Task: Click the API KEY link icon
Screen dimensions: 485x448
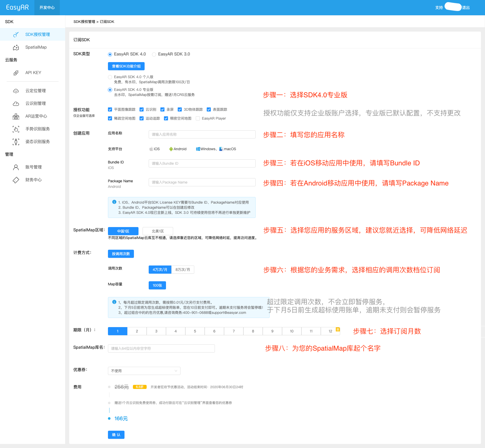Action: (16, 73)
